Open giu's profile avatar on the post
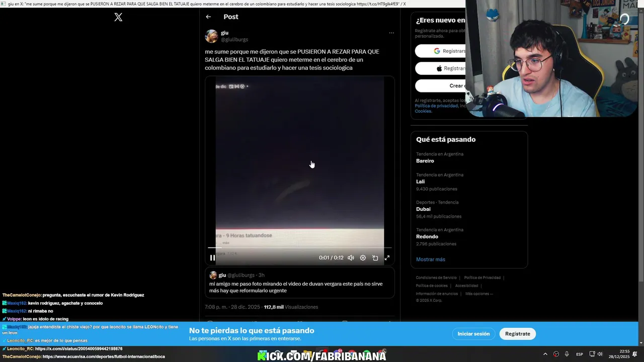The height and width of the screenshot is (362, 644). click(x=211, y=36)
